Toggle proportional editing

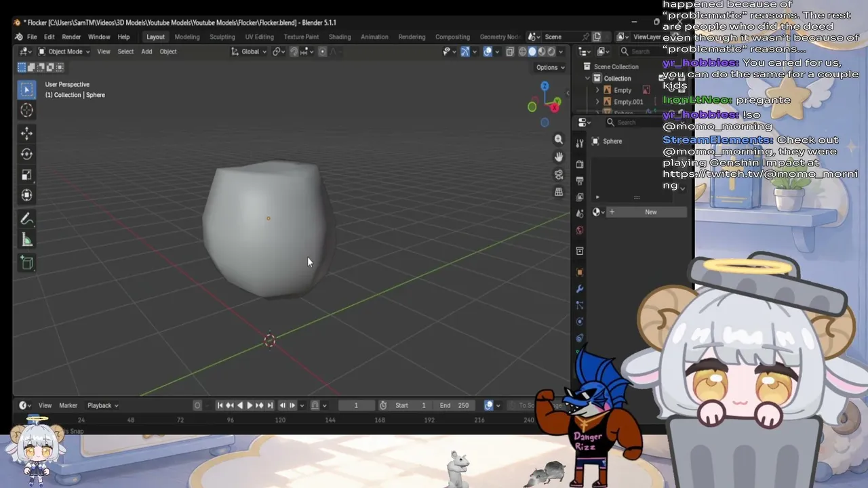322,52
